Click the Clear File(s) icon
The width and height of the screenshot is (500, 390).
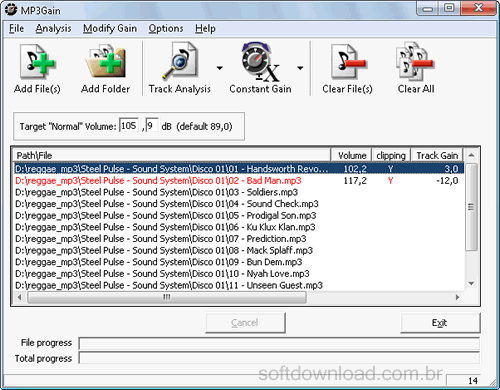(348, 62)
